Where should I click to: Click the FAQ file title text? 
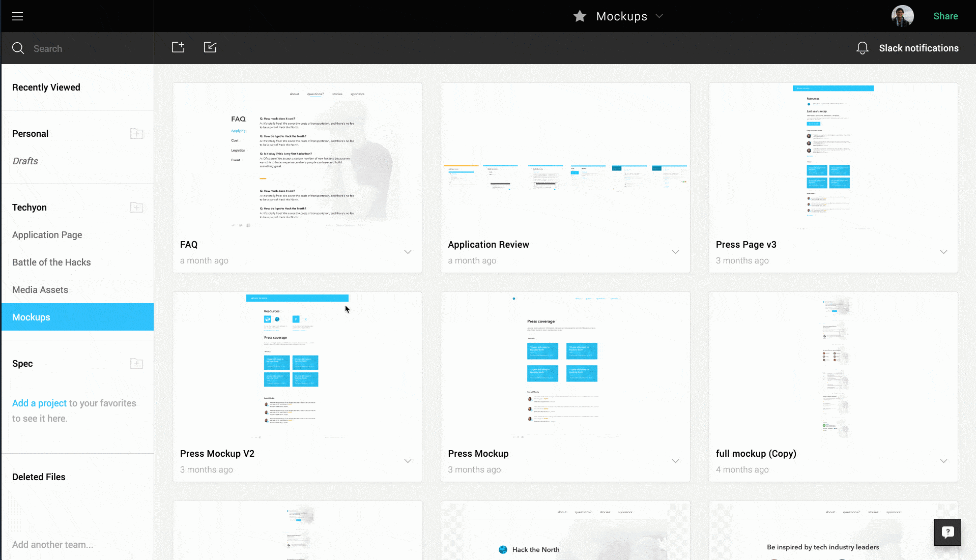(x=189, y=245)
